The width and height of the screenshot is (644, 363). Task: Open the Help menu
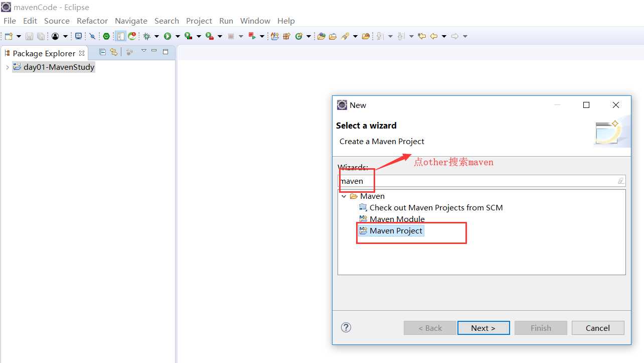(286, 21)
